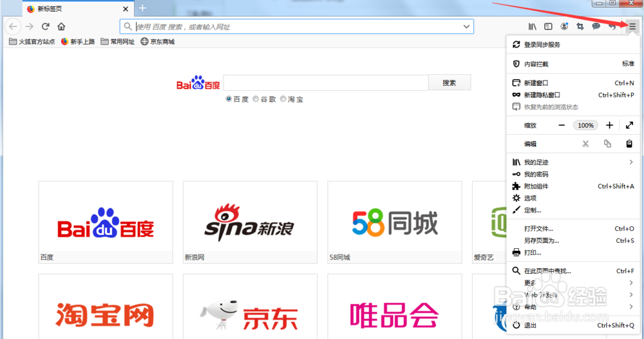Expand the 更多 submenu

coord(573,283)
